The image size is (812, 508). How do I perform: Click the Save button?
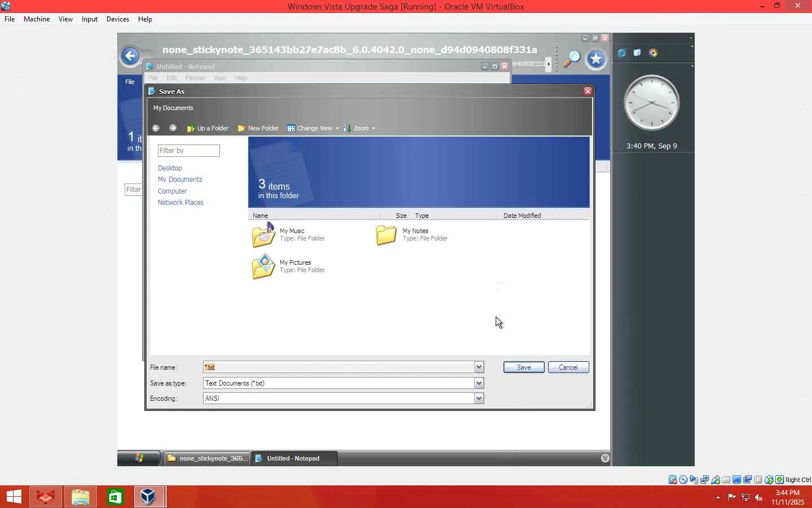524,367
